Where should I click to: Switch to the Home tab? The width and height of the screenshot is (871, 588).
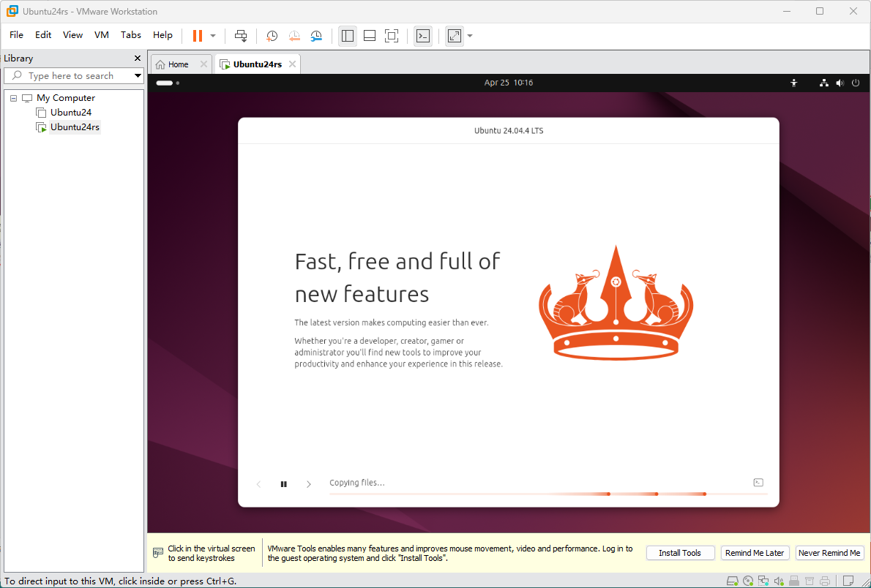178,64
